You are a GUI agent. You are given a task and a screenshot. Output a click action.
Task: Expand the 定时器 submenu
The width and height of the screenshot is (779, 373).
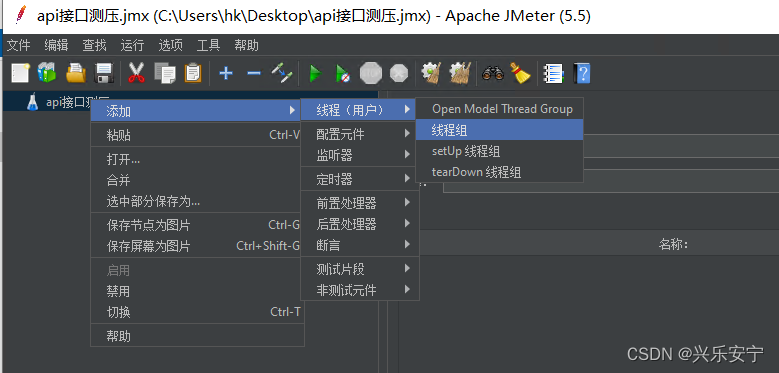tap(359, 179)
